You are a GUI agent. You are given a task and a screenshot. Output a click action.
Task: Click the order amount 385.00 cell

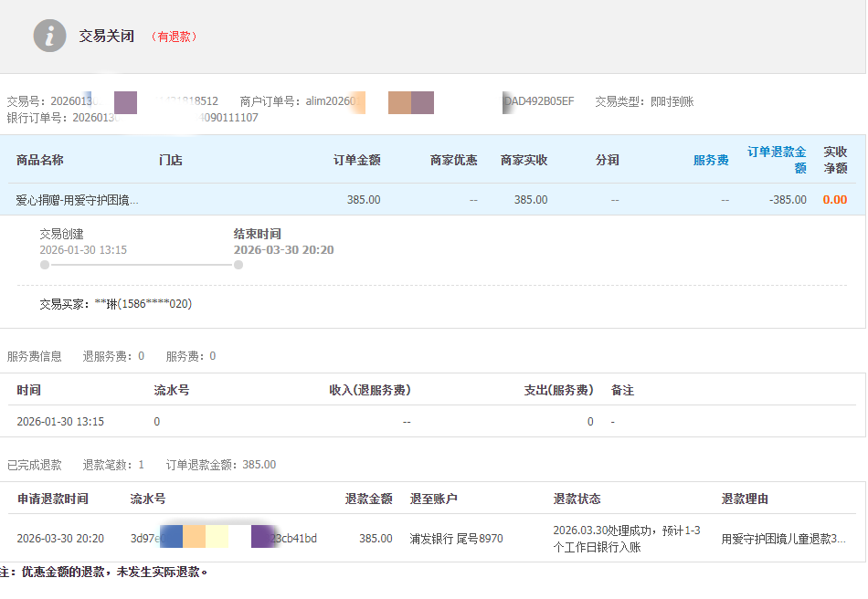(364, 200)
